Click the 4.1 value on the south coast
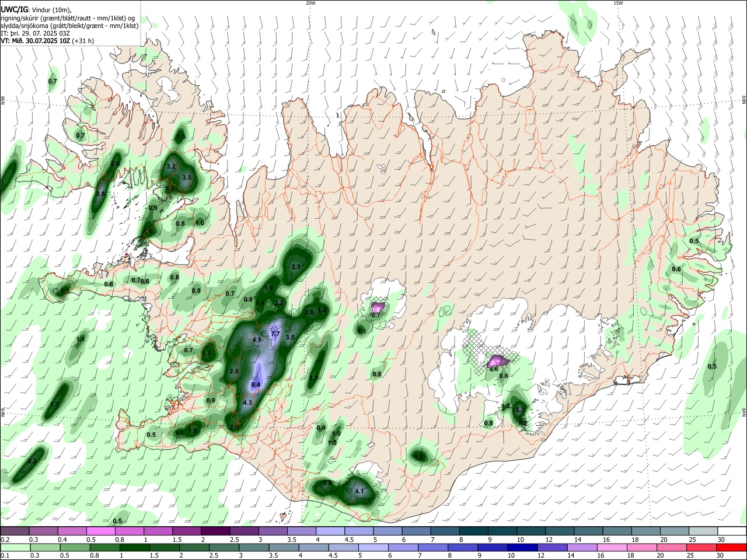The height and width of the screenshot is (560, 747). (x=359, y=491)
